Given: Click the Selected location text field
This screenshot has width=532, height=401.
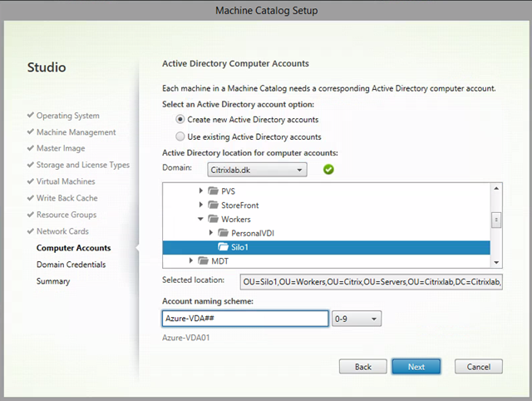Looking at the screenshot, I should click(372, 282).
